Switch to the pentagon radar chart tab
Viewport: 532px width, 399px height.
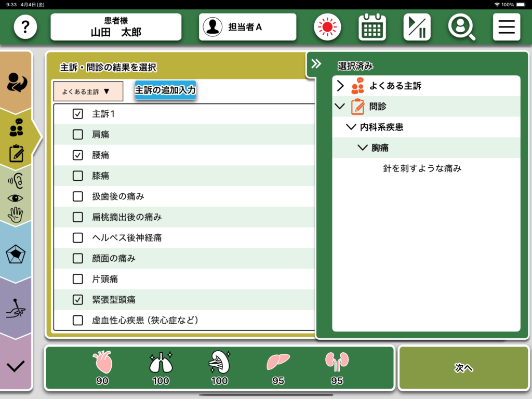pos(16,255)
